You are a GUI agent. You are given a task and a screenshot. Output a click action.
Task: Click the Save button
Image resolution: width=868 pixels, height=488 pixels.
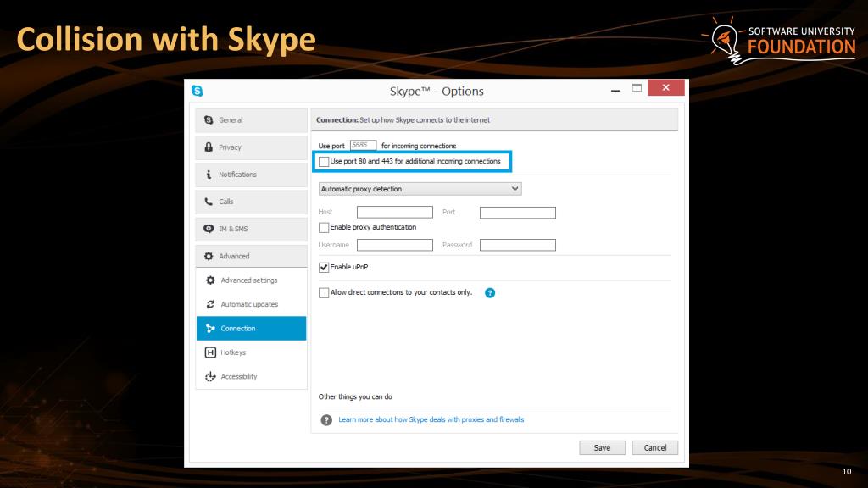tap(603, 447)
